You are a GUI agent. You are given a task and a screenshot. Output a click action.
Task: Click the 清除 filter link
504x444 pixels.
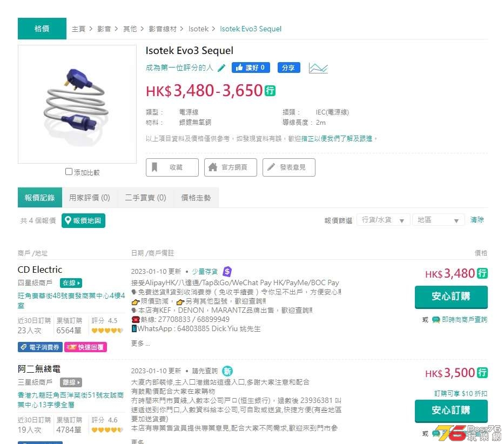(477, 220)
